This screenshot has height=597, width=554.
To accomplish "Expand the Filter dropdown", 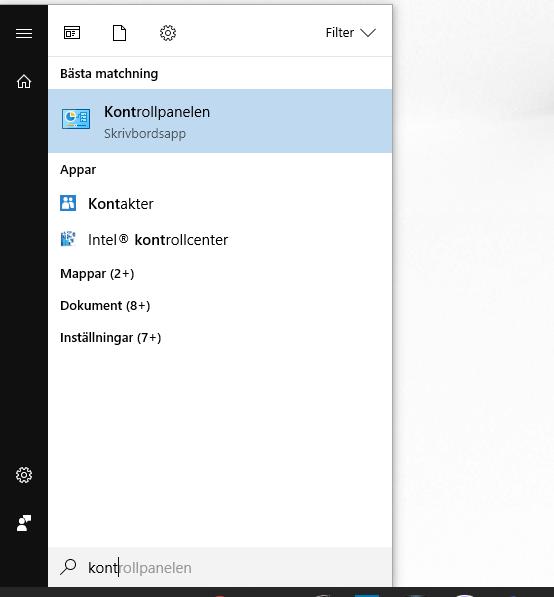I will click(x=350, y=33).
